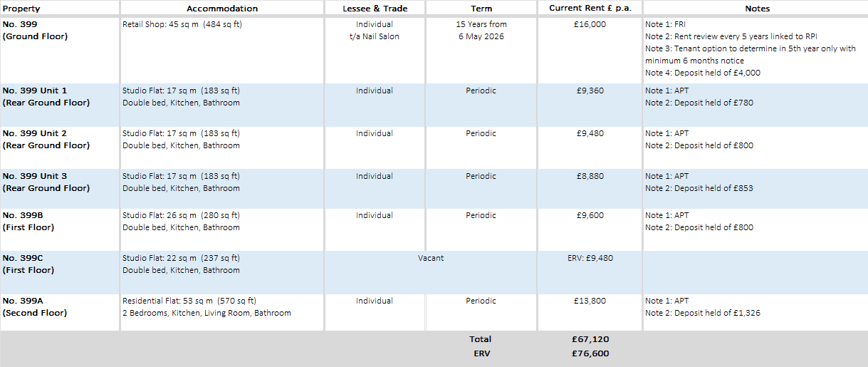Click the Residential Flat 53 sq m cell

(222, 311)
